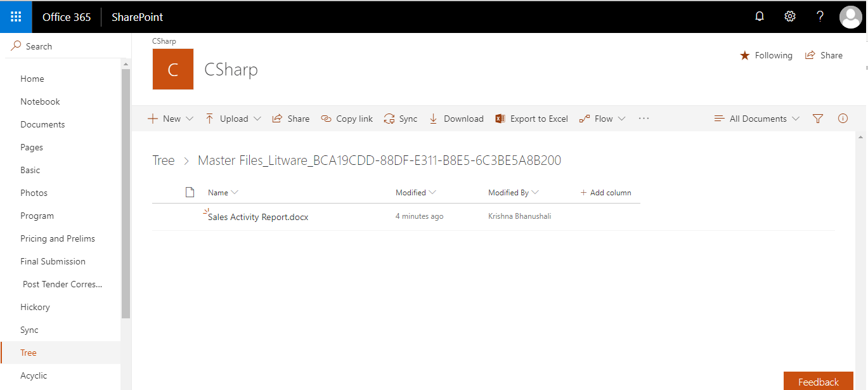Click the site Share icon in header
This screenshot has height=390, width=868.
coord(810,55)
